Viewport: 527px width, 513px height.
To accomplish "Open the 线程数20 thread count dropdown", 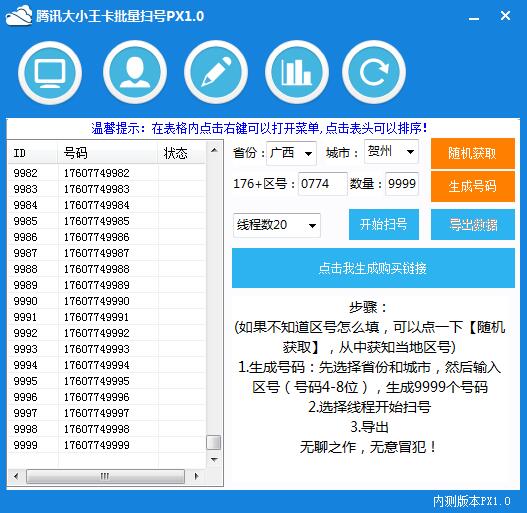I will (x=277, y=225).
